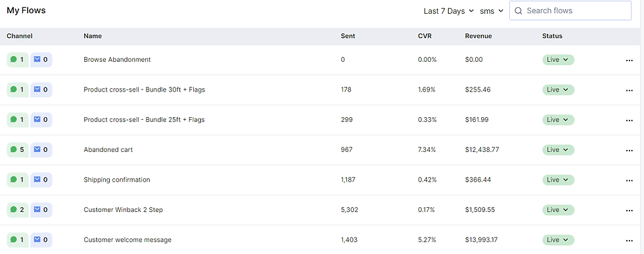Open three-dot menu for Browse Abandonment
The image size is (644, 254).
[629, 61]
